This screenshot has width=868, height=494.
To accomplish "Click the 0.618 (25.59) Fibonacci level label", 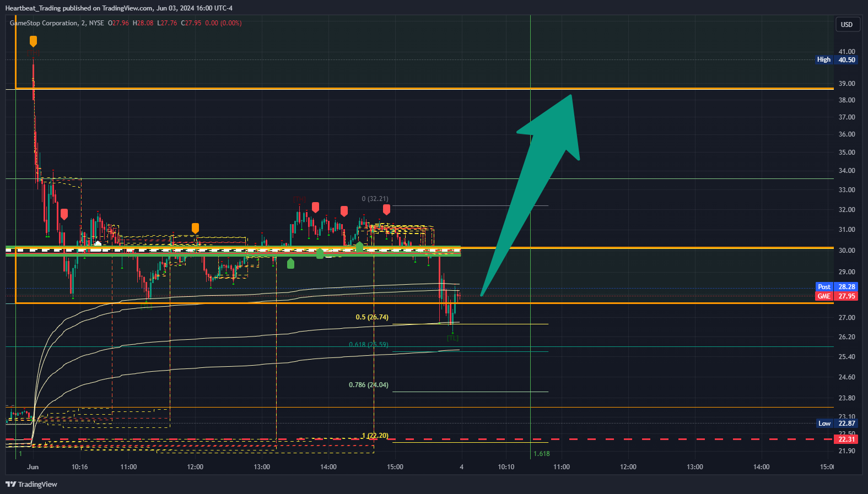I will pos(369,345).
